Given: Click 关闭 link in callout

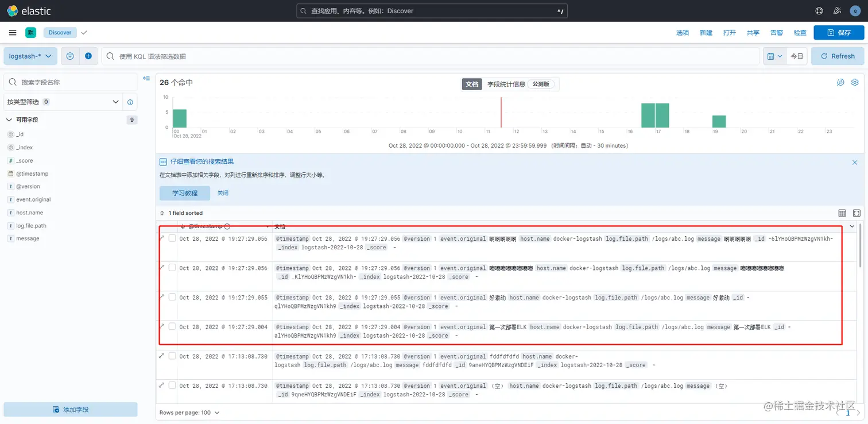Looking at the screenshot, I should click(x=223, y=193).
